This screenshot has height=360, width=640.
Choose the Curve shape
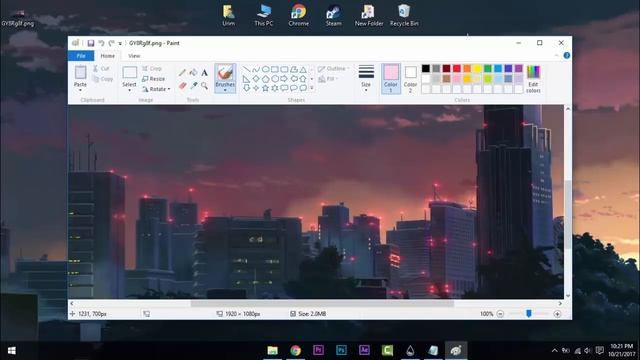pos(256,69)
